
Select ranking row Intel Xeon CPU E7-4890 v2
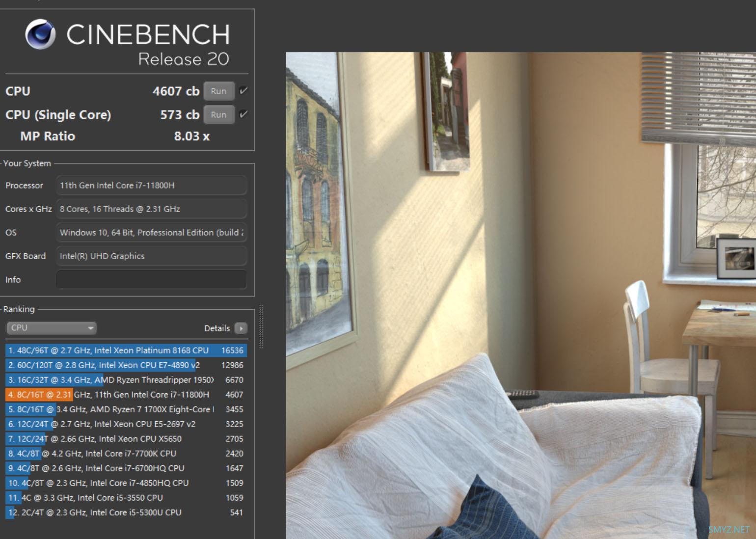pyautogui.click(x=126, y=365)
